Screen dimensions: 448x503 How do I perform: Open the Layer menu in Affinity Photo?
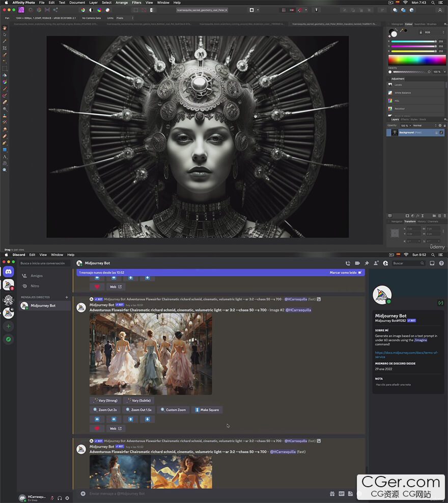click(93, 3)
